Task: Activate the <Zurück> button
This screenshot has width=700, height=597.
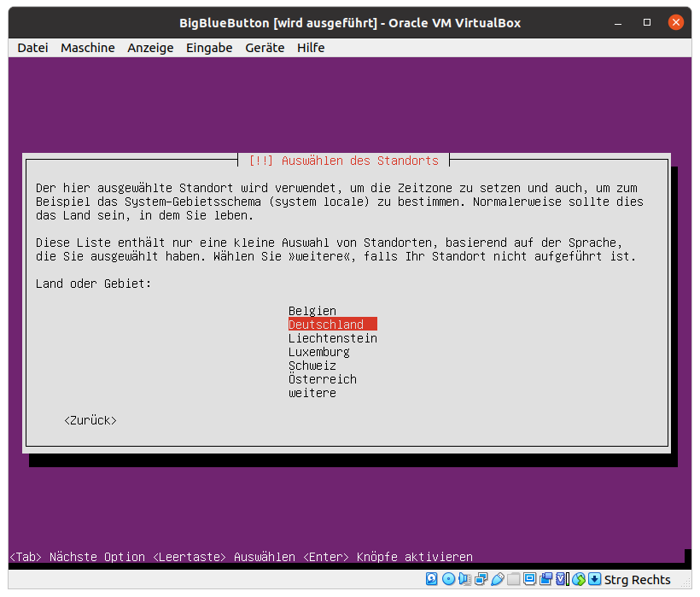Action: tap(90, 420)
